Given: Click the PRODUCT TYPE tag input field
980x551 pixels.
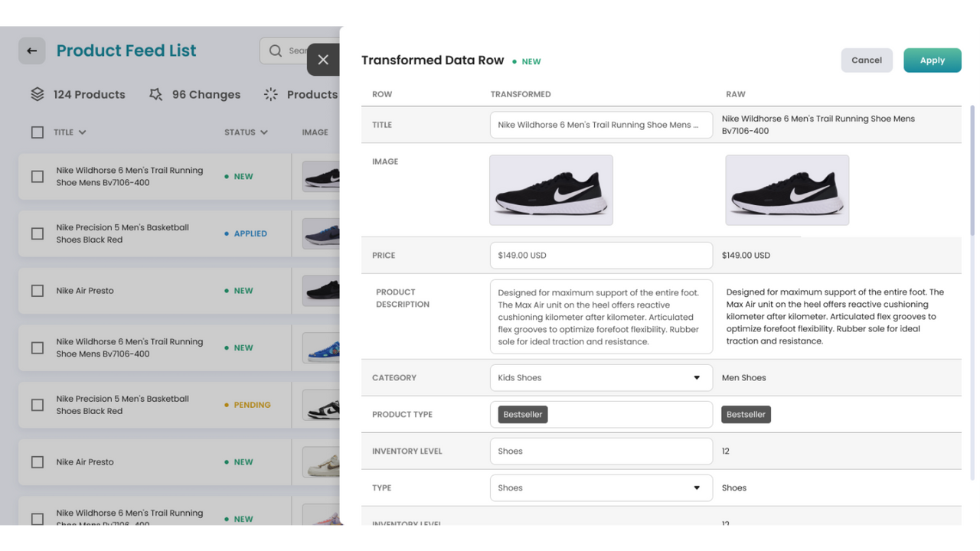Looking at the screenshot, I should pos(601,414).
